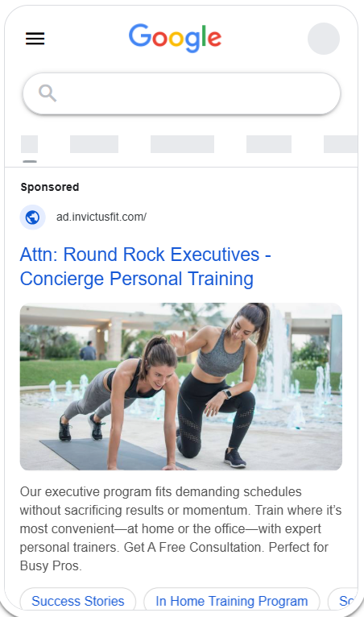Screen dimensions: 364x617
Task: Open the Attn: Round Rock Executives headline
Action: pyautogui.click(x=146, y=255)
